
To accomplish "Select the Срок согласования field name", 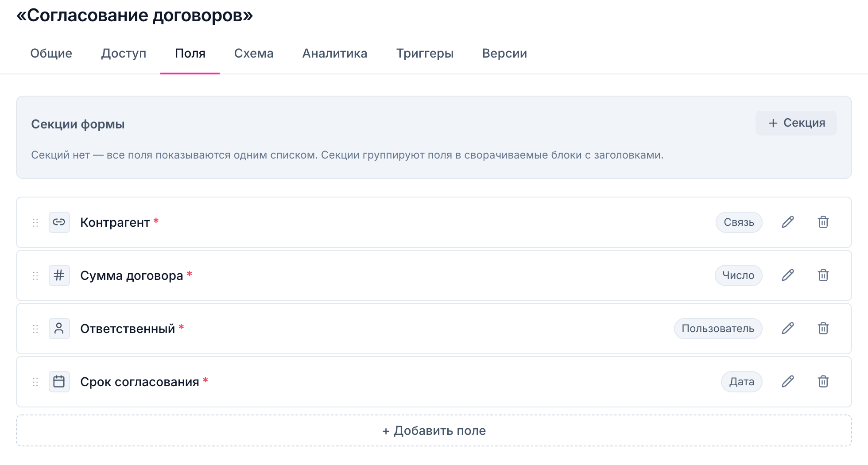I will click(x=139, y=382).
